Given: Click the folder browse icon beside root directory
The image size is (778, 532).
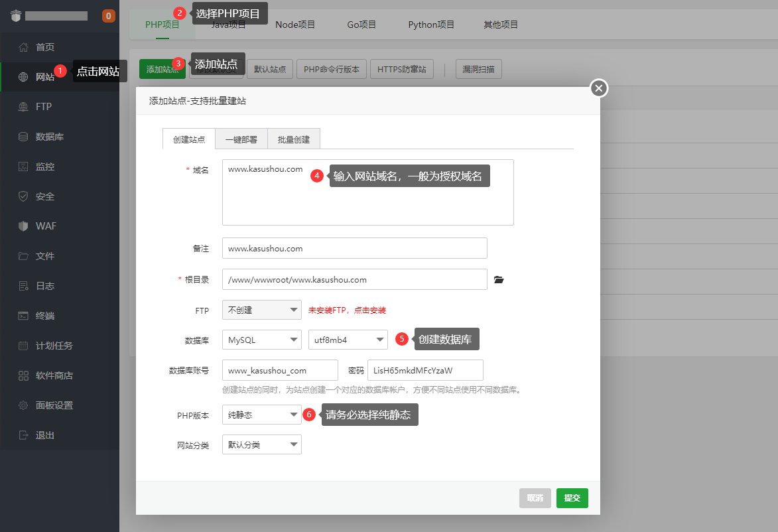Looking at the screenshot, I should click(499, 280).
